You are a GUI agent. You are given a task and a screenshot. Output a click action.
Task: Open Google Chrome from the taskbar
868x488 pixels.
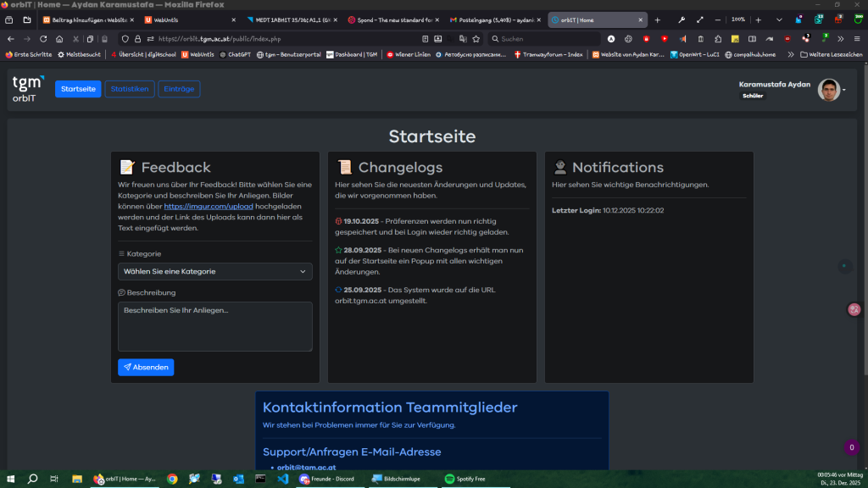pos(172,479)
